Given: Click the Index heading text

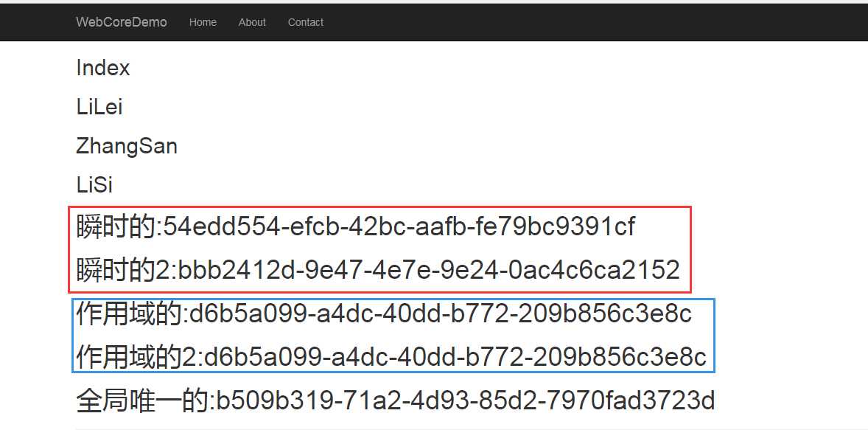Looking at the screenshot, I should click(103, 69).
